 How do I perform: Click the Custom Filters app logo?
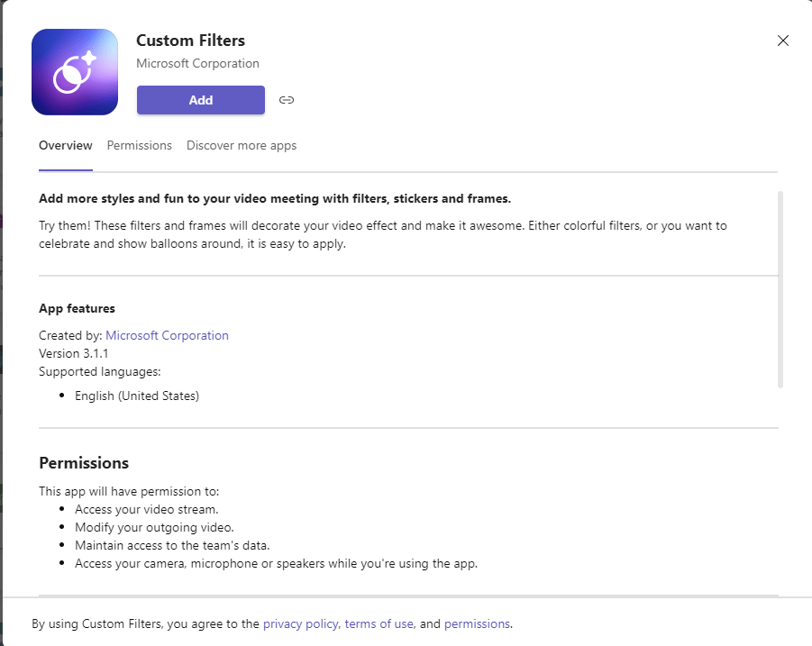75,72
